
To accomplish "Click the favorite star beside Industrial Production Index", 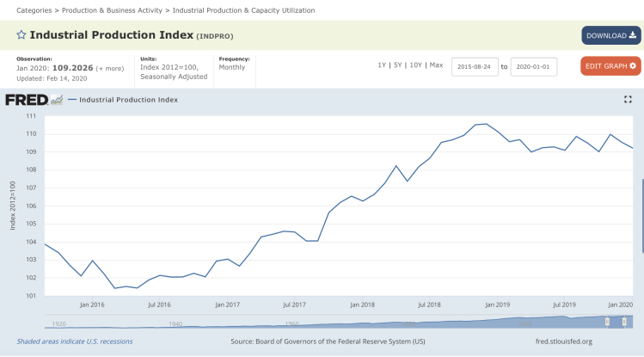I will (21, 35).
